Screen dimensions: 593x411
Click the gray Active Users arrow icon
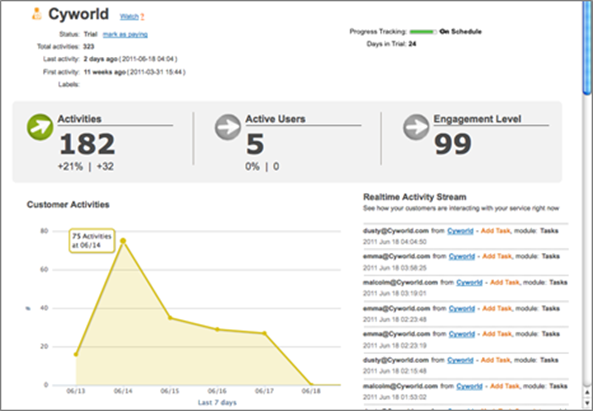228,127
